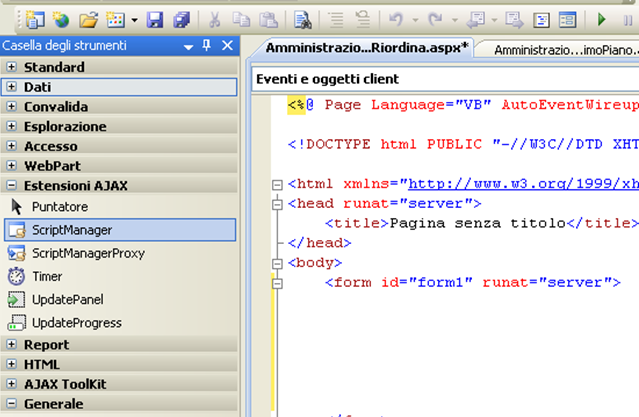Expand the Report toolbox group
639x417 pixels.
click(11, 344)
